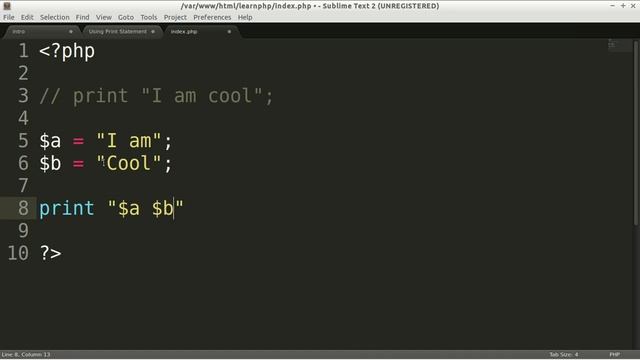Click the Sublime Text title bar app icon
Viewport: 640px width, 360px height.
click(x=7, y=6)
